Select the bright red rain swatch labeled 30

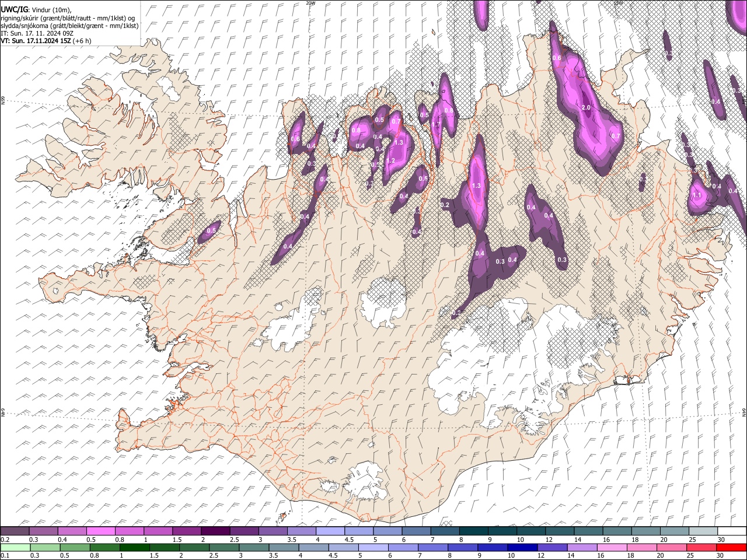pos(732,548)
